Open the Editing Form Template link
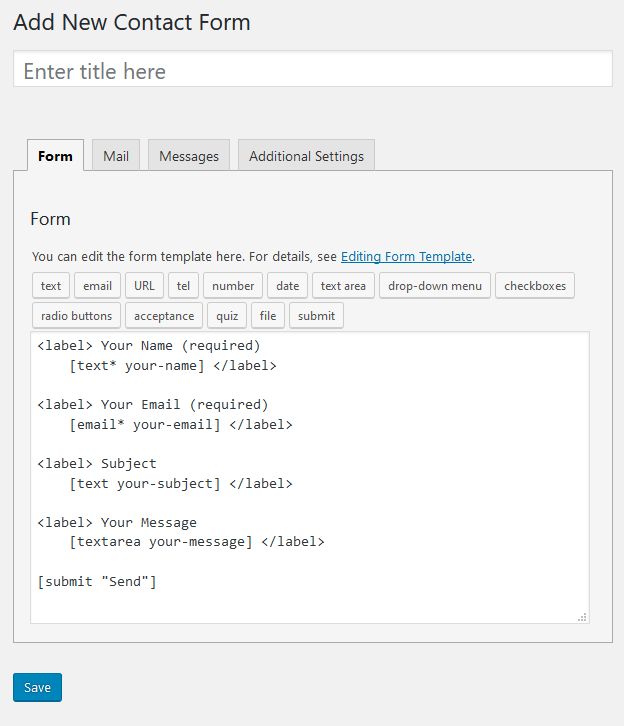 click(407, 257)
